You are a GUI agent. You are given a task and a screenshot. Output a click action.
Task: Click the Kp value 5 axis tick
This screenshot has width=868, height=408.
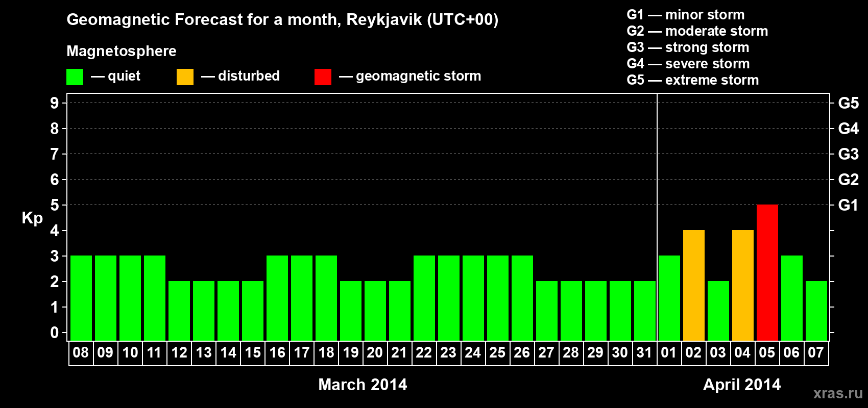tap(55, 205)
